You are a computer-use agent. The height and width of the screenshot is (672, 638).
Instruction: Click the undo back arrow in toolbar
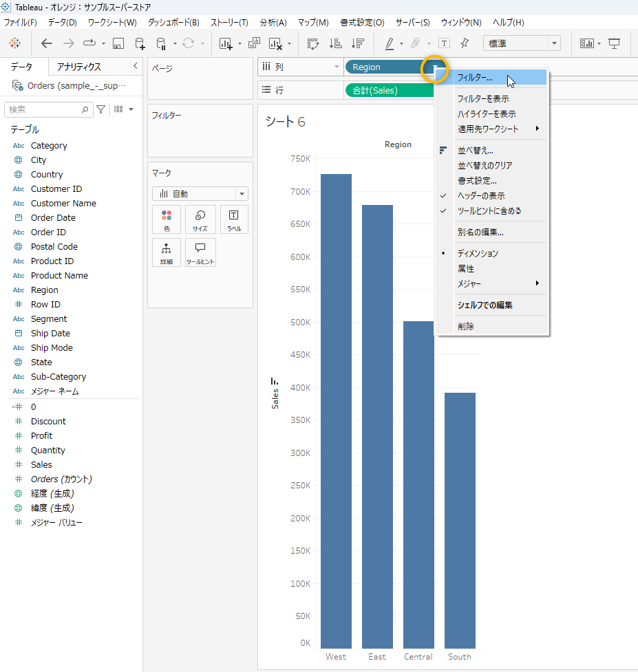click(x=47, y=43)
